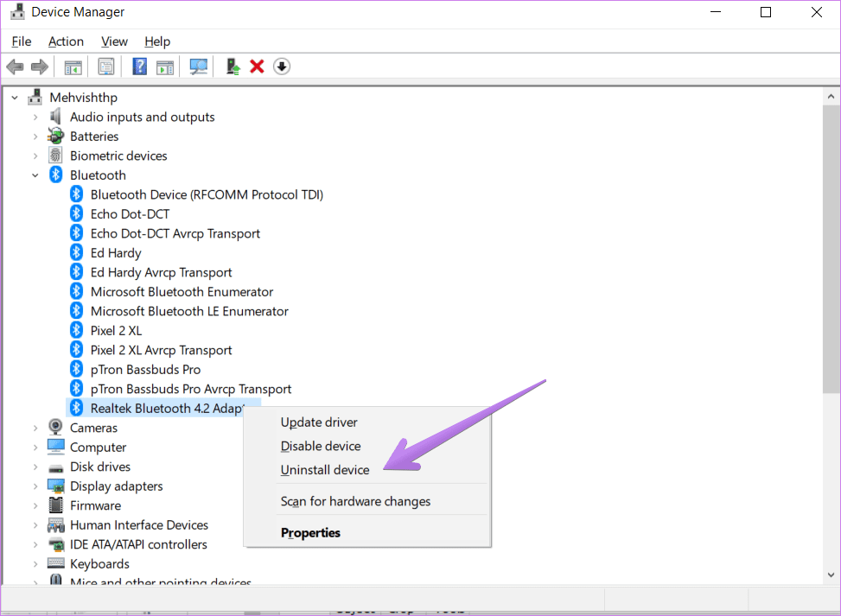This screenshot has height=616, width=841.
Task: Click the Show/Hide Console Tree icon
Action: pos(73,67)
